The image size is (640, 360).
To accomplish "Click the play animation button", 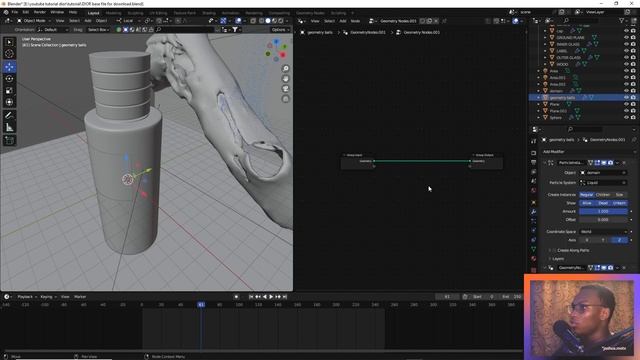I will (x=271, y=297).
